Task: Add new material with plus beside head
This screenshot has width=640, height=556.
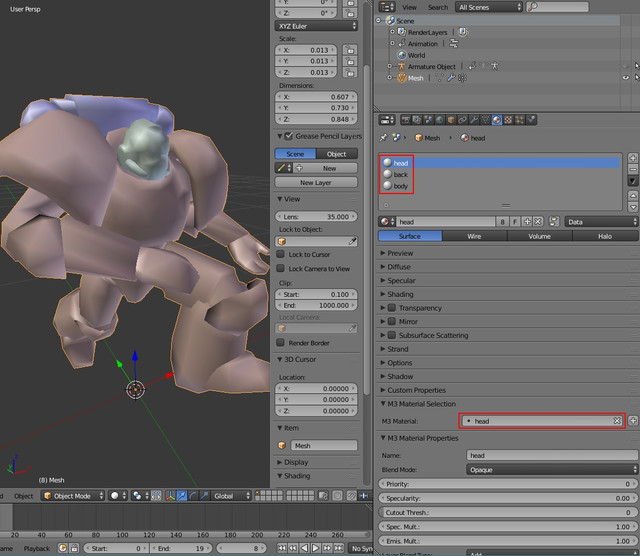Action: pyautogui.click(x=527, y=222)
